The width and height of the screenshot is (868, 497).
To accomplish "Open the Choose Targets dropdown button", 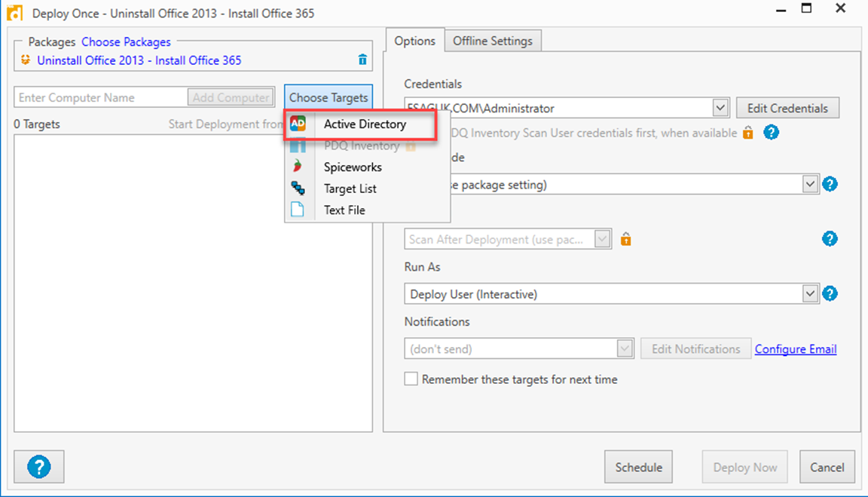I will point(329,97).
